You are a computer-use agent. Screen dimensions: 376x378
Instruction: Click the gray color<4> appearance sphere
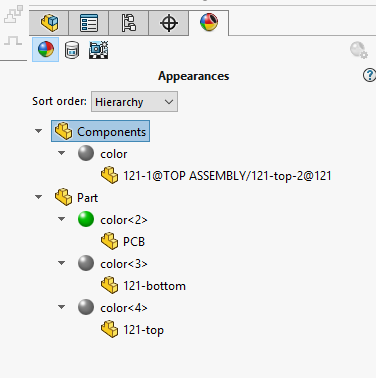86,307
